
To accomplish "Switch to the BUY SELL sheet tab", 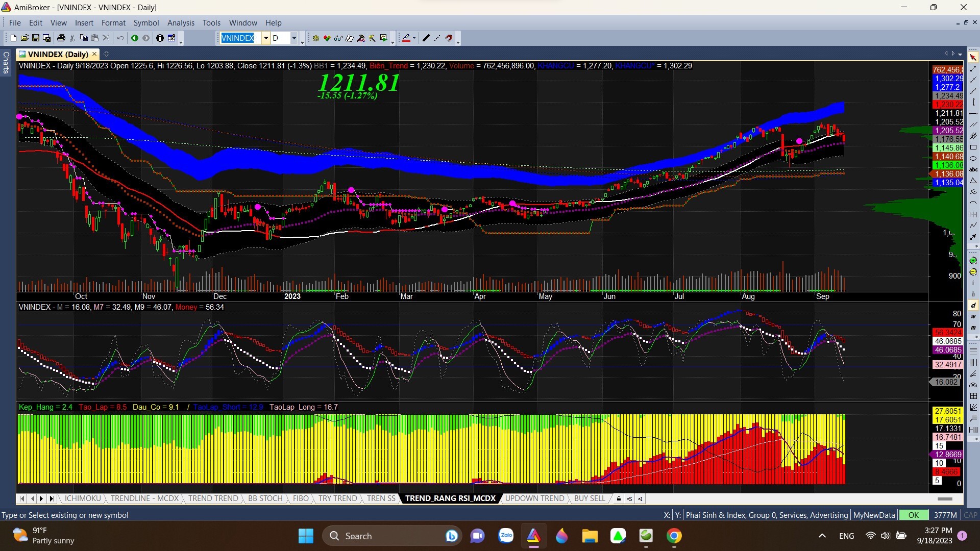I will [590, 498].
